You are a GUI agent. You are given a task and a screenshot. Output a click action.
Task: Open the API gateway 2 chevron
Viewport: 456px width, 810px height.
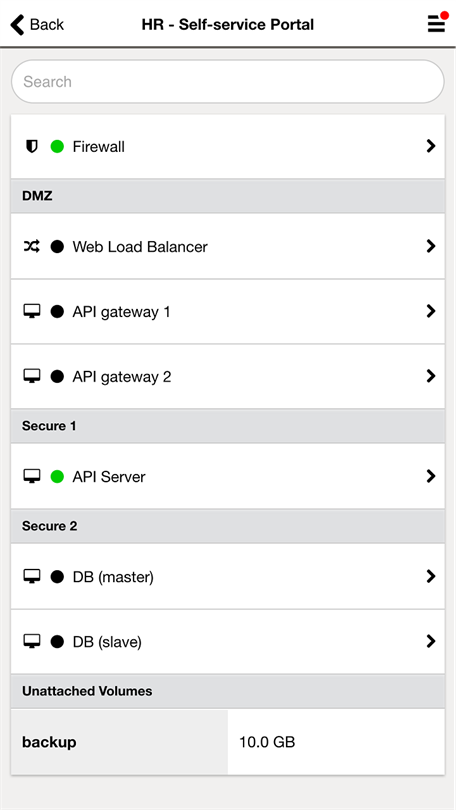click(x=431, y=376)
